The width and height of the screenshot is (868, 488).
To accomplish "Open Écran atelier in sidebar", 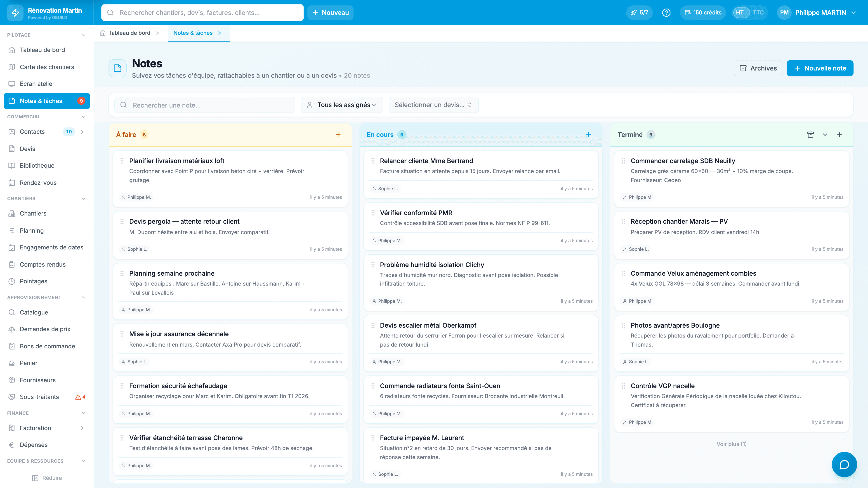I will click(47, 84).
